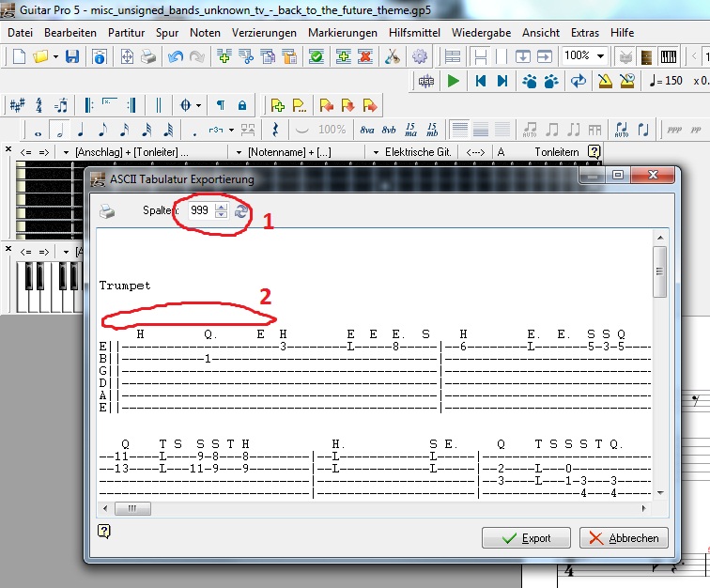Click the metronome icon

[x=605, y=81]
